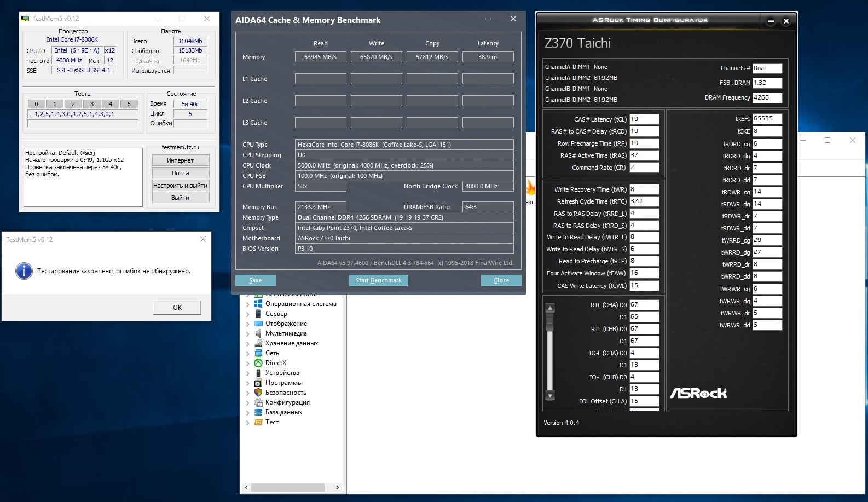
Task: Click the TestMem5 title bar icon
Action: (x=25, y=19)
